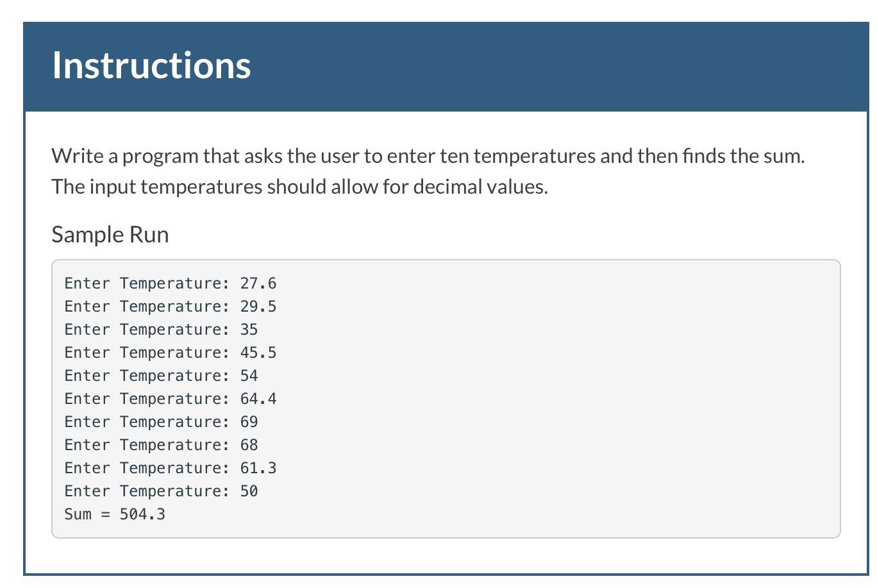
Task: Click the sentence about allowing decimal values
Action: [x=299, y=187]
